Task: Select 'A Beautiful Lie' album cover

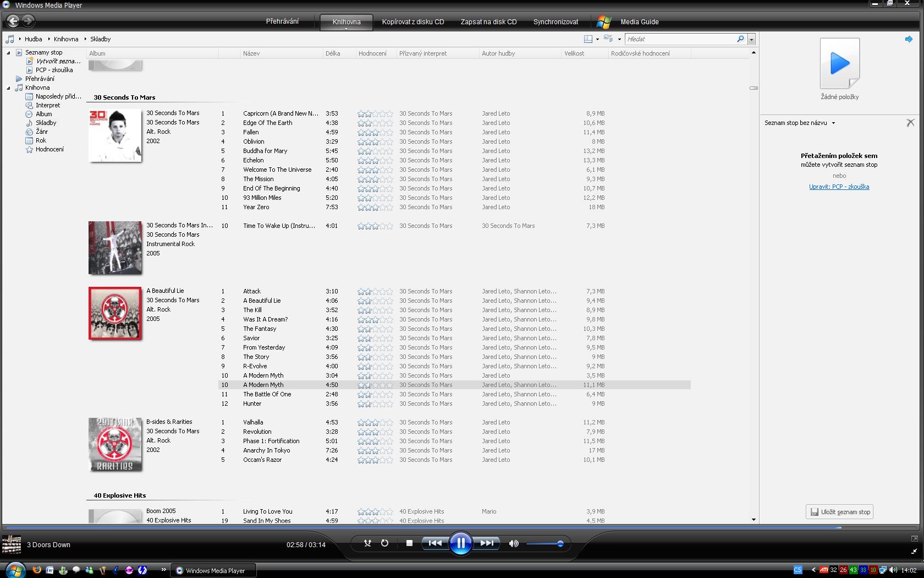Action: click(115, 313)
